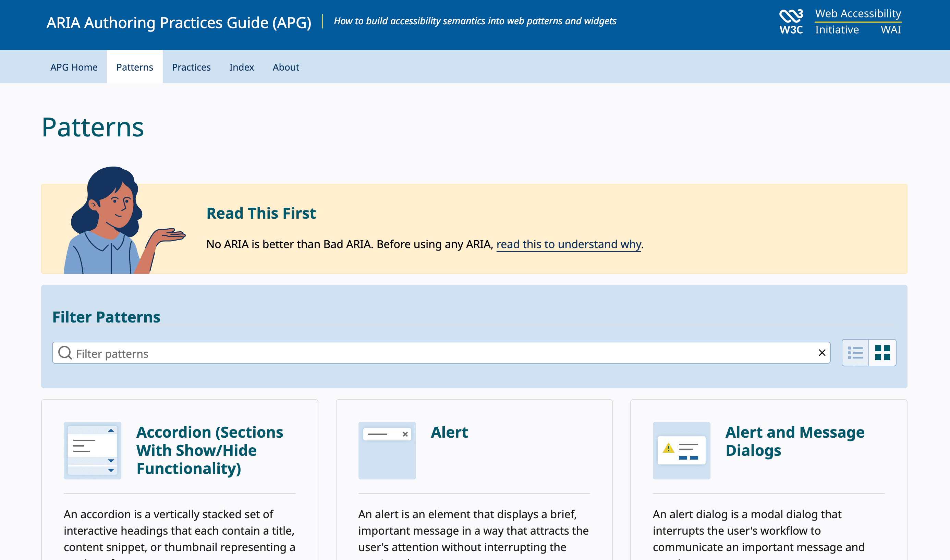The height and width of the screenshot is (560, 950).
Task: Switch to grid view layout
Action: 882,353
